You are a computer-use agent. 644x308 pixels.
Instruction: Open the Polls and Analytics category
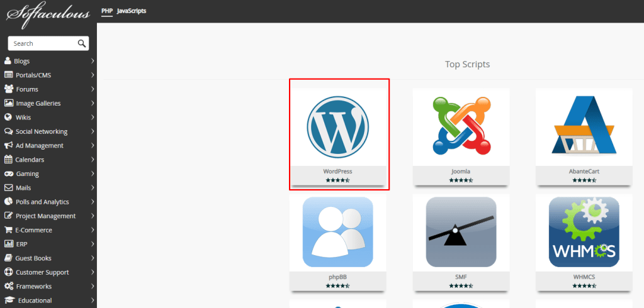tap(42, 202)
